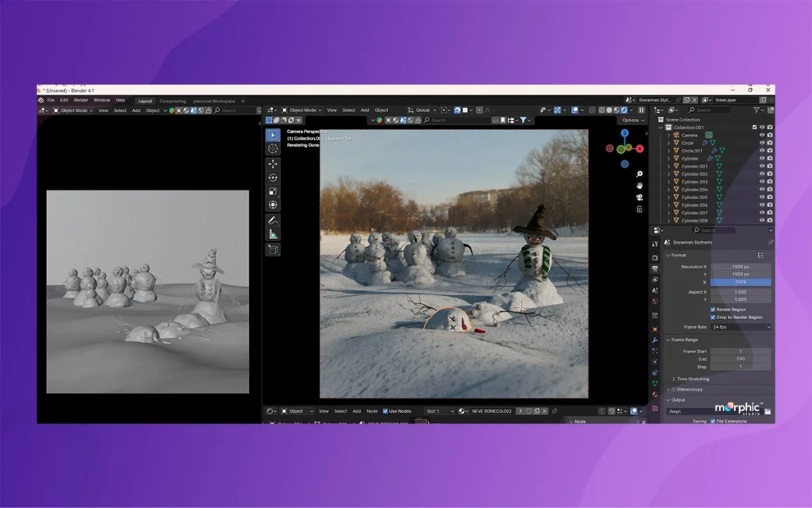The height and width of the screenshot is (508, 812).
Task: Select the Select Box tool in viewport toolbar
Action: tap(273, 135)
